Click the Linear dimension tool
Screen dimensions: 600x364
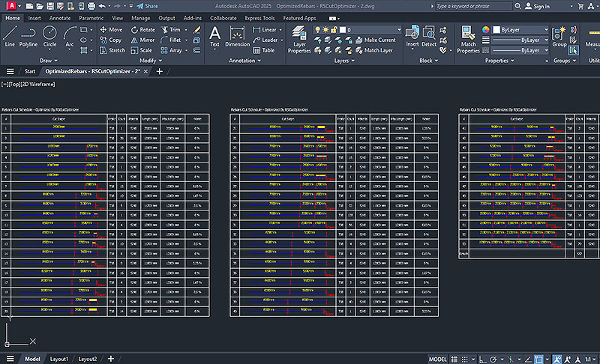pyautogui.click(x=265, y=29)
